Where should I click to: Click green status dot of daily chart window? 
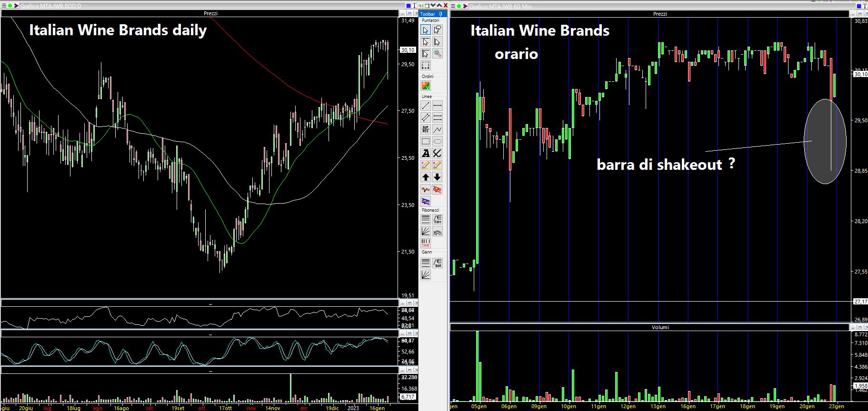tap(10, 6)
